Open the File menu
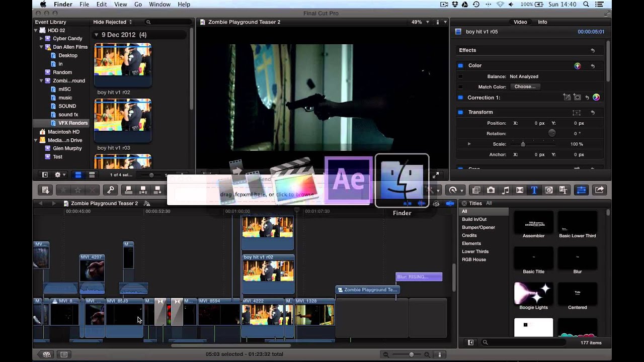 pos(84,5)
